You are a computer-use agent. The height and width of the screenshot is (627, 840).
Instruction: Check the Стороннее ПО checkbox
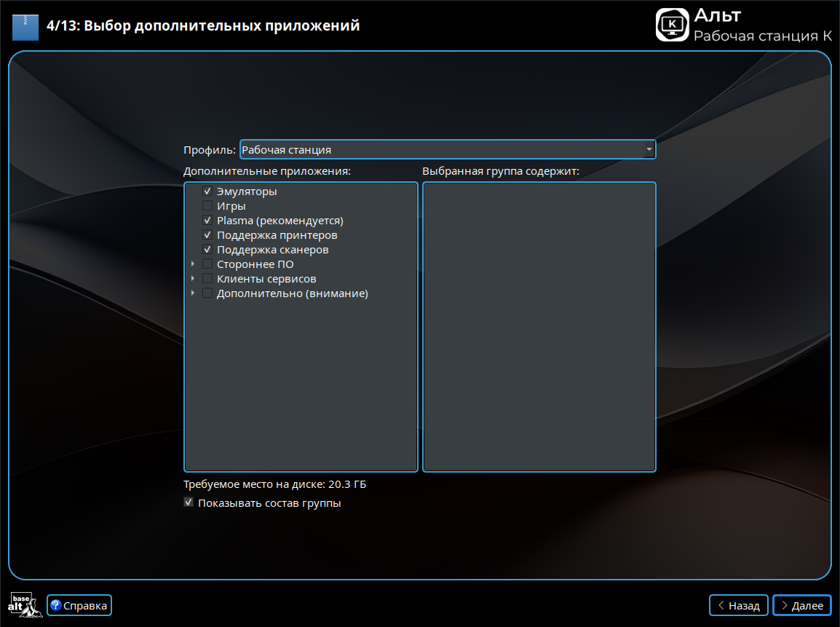click(207, 264)
